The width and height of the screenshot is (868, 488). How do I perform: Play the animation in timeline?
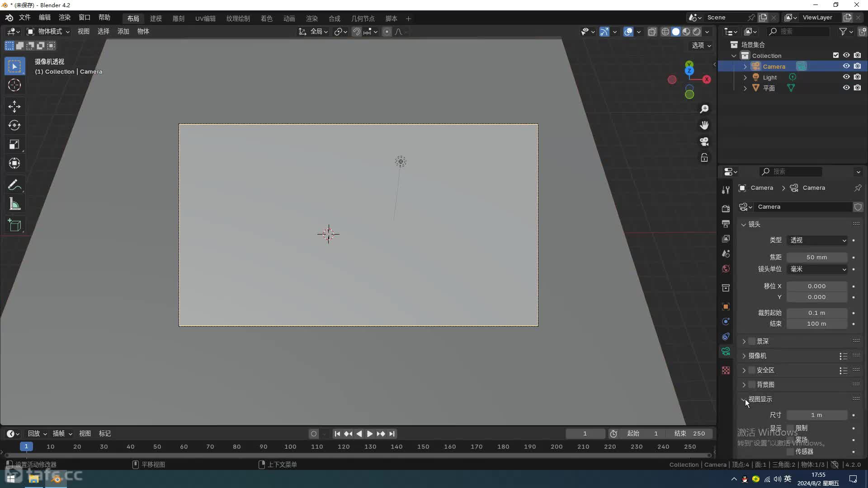pyautogui.click(x=369, y=434)
